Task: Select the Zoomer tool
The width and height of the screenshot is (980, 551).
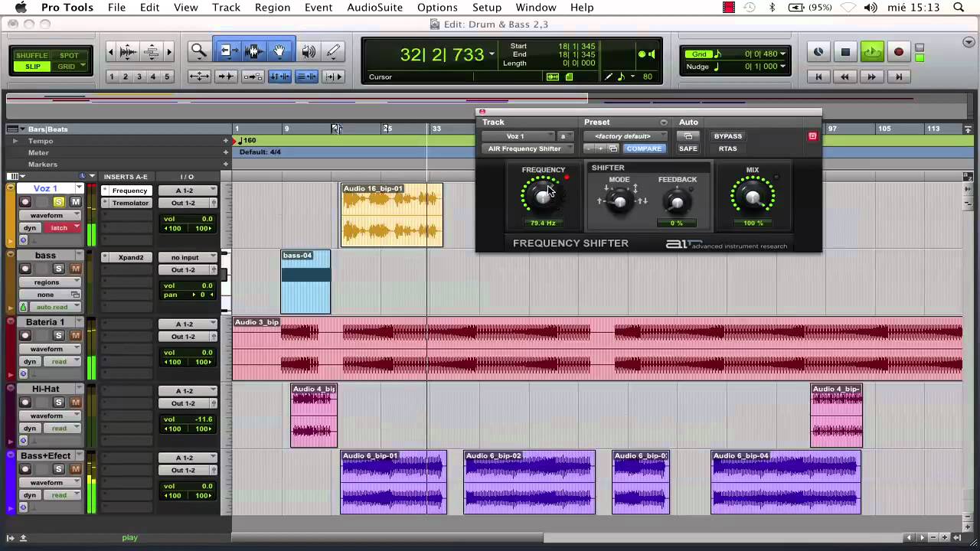Action: tap(199, 51)
